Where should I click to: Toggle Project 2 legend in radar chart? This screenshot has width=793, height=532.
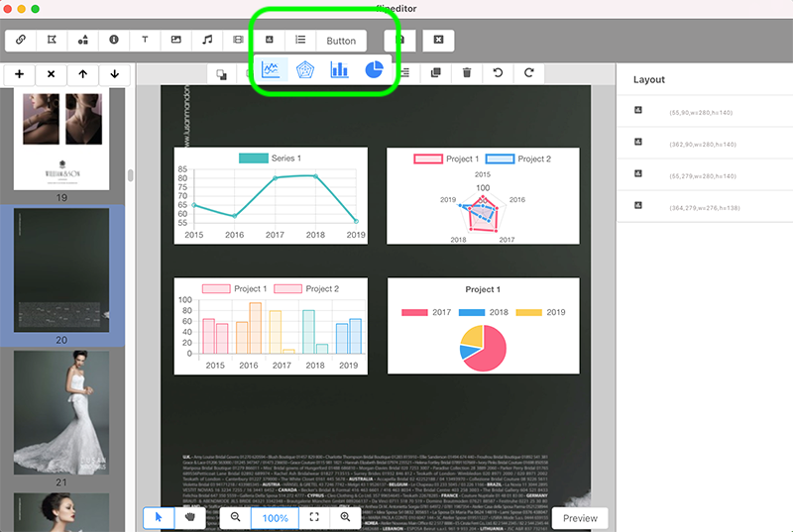tap(518, 159)
